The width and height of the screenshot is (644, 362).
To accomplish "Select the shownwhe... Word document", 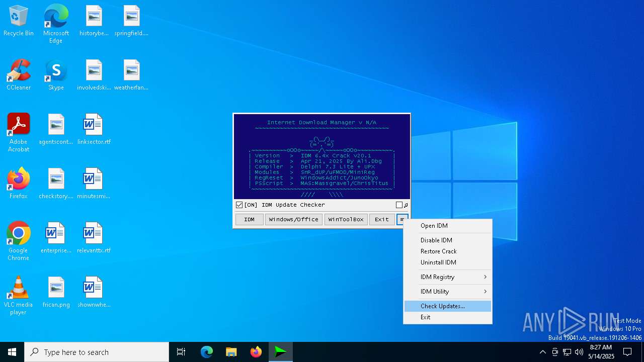I will click(94, 293).
